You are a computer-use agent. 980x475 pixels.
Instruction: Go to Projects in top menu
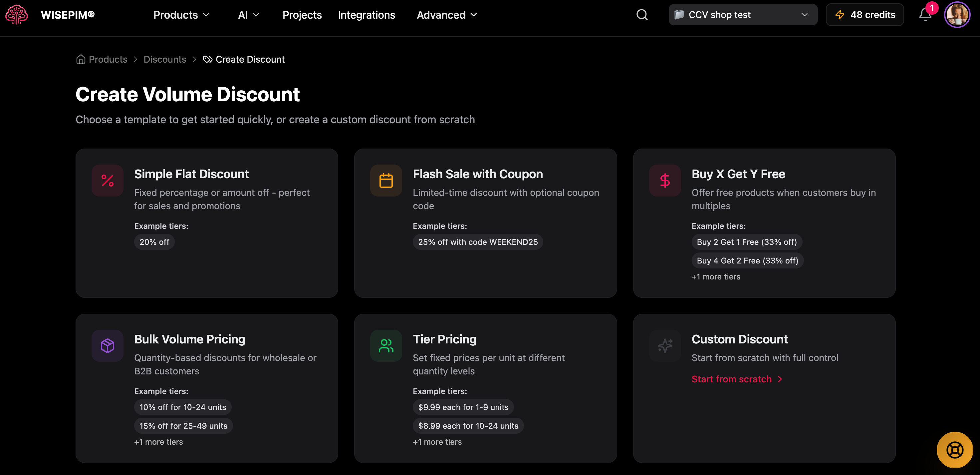(x=302, y=15)
